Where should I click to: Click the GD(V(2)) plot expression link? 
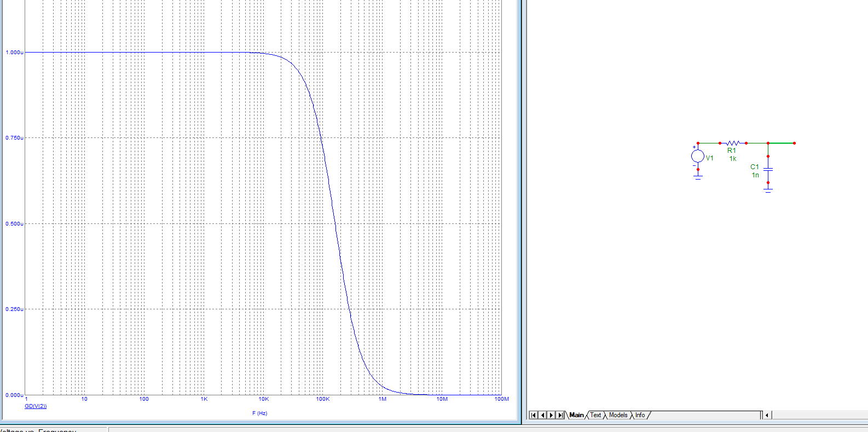[36, 406]
